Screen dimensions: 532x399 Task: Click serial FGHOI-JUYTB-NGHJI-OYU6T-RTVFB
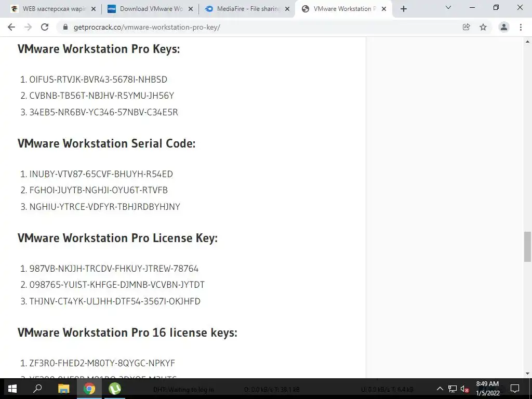99,190
